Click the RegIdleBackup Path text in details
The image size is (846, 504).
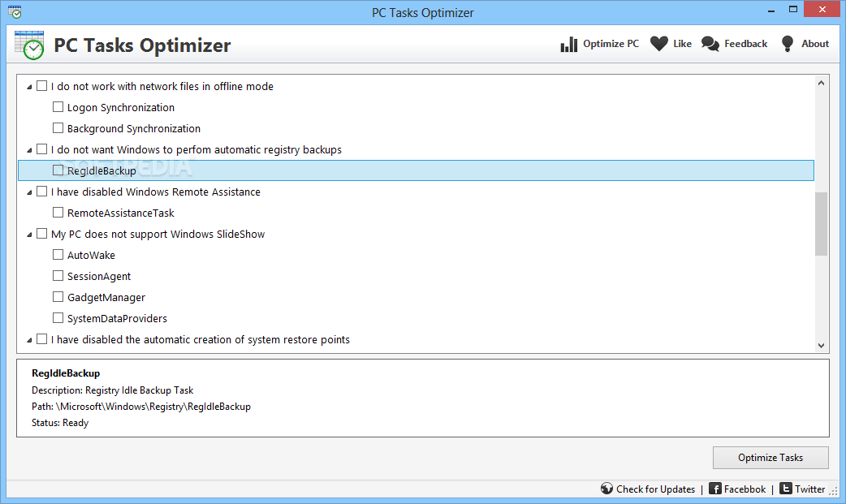pos(141,407)
